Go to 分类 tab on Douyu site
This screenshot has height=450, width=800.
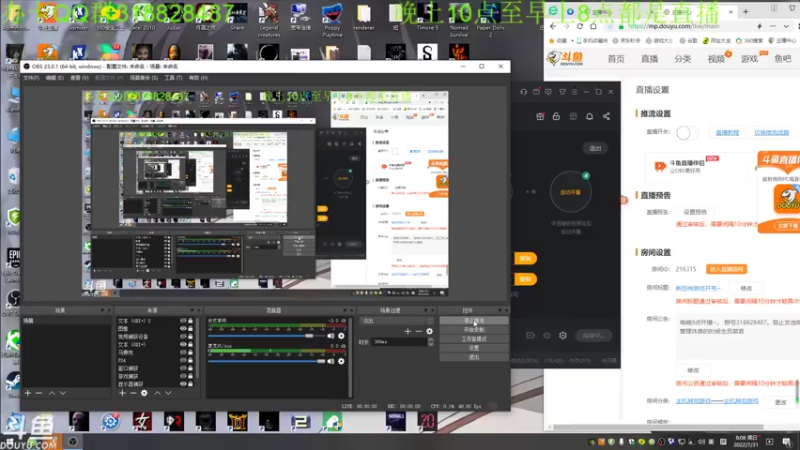click(683, 59)
